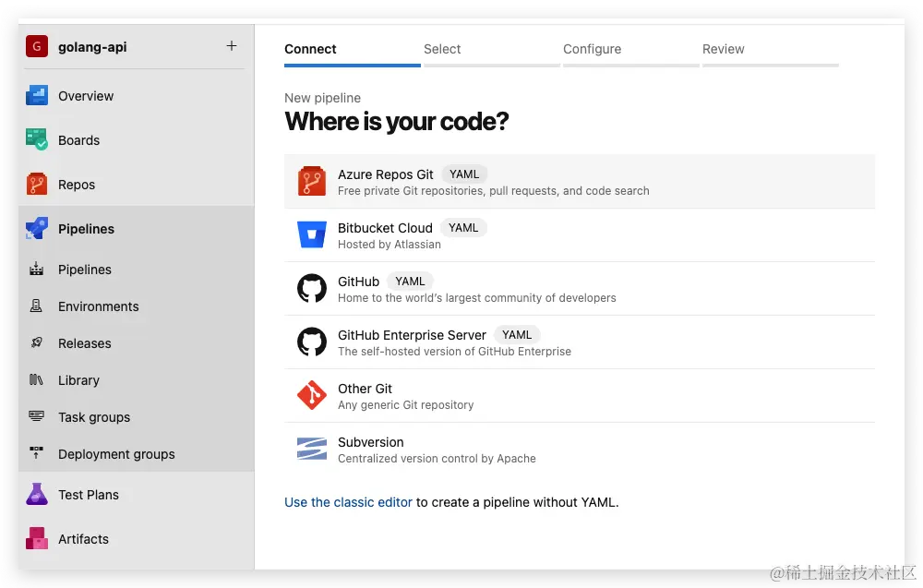Click 'Home to the world's largest community' text
The width and height of the screenshot is (923, 588).
[x=477, y=298]
